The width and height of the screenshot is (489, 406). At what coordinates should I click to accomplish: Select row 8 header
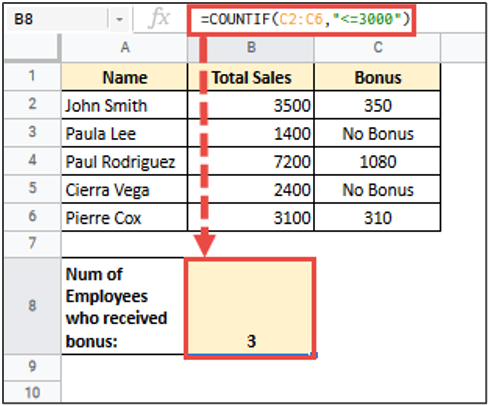(32, 306)
